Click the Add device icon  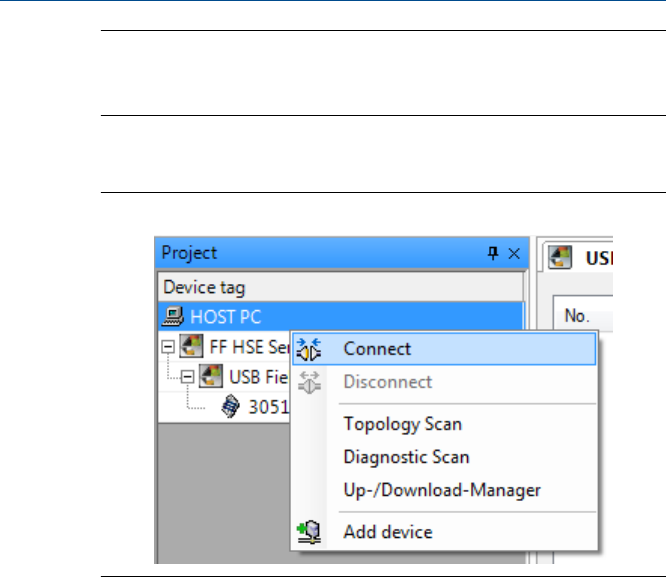point(308,532)
